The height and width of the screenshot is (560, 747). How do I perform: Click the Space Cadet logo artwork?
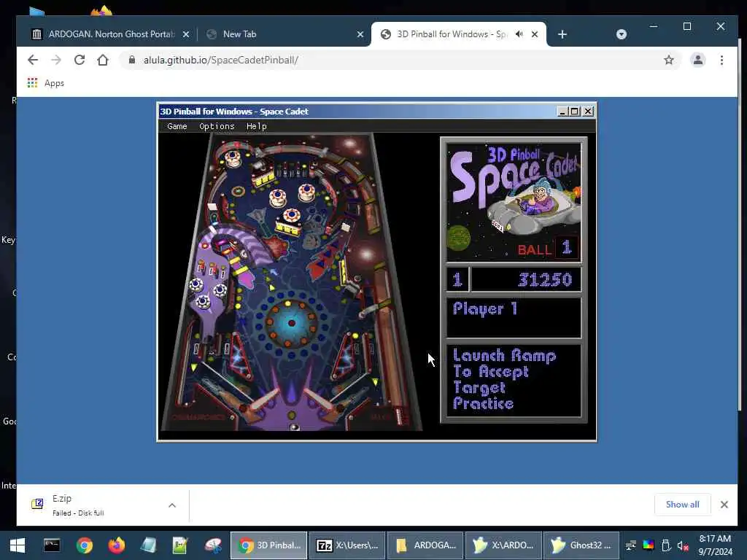(x=514, y=202)
